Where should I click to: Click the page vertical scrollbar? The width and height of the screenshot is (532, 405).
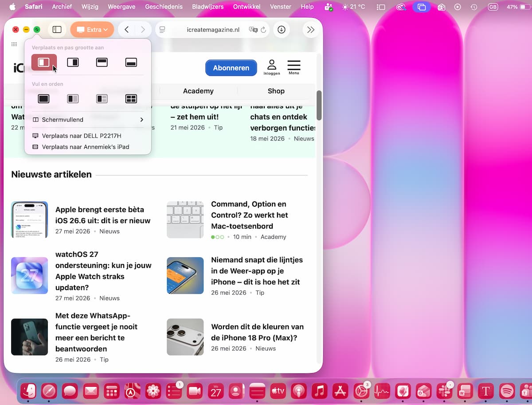pos(319,105)
